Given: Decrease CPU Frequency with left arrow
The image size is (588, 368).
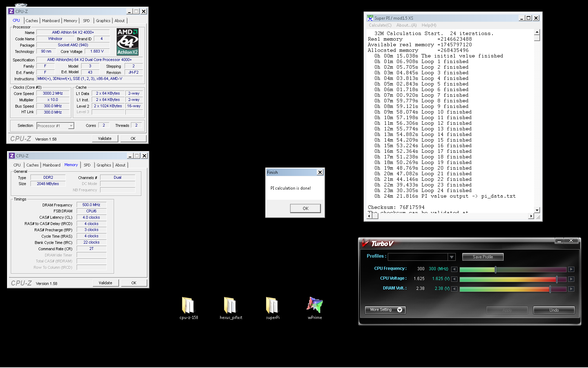Looking at the screenshot, I should 454,269.
